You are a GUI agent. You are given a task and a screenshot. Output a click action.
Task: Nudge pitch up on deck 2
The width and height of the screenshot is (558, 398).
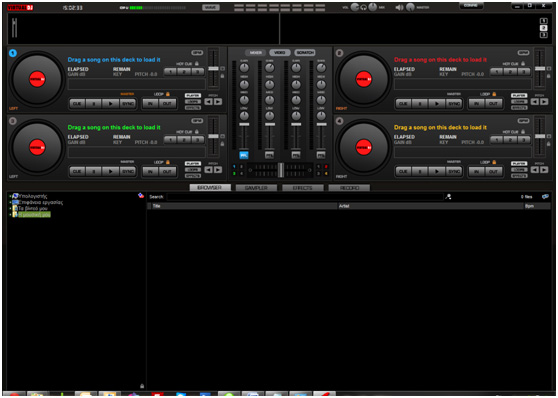[544, 102]
